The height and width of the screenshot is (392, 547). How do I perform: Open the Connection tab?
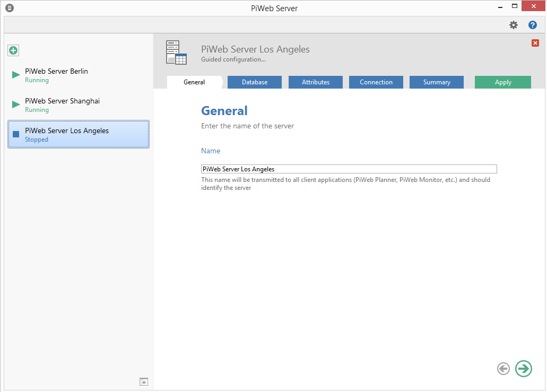tap(376, 82)
